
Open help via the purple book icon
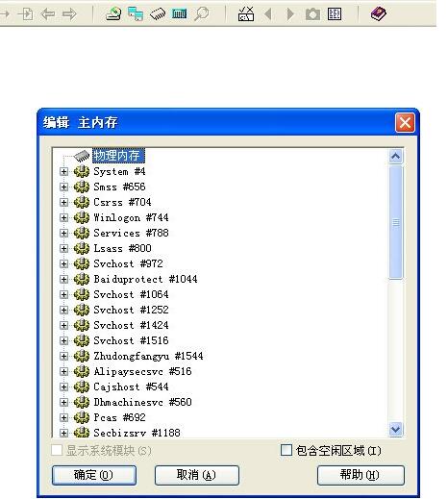pos(379,14)
